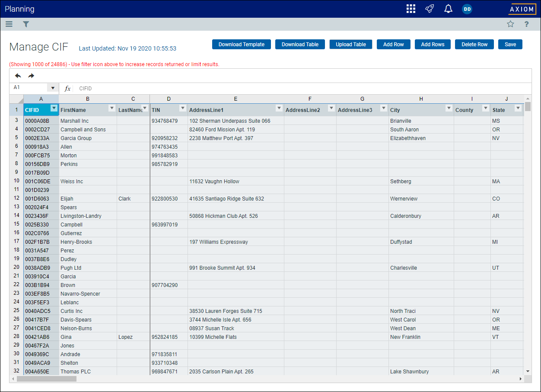
Task: Open TIN column filter dropdown
Action: [183, 108]
